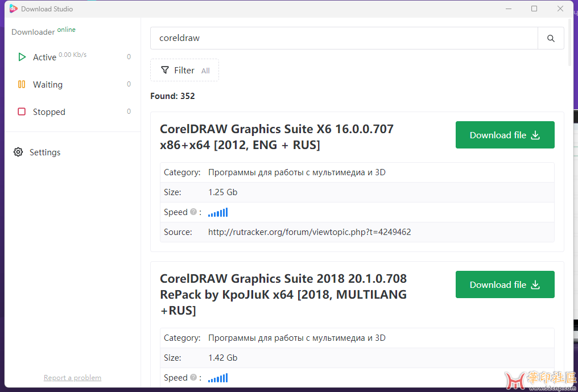Maximize the Download Studio window

click(x=534, y=9)
